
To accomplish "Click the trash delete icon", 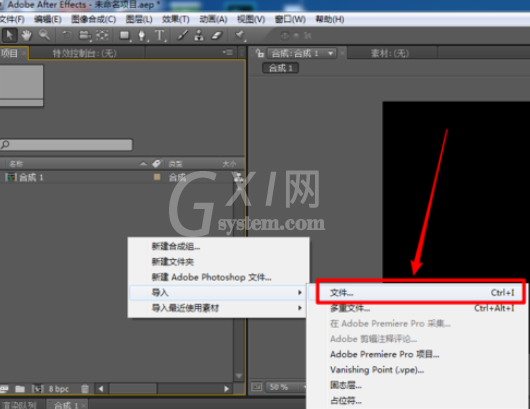I will click(x=85, y=389).
